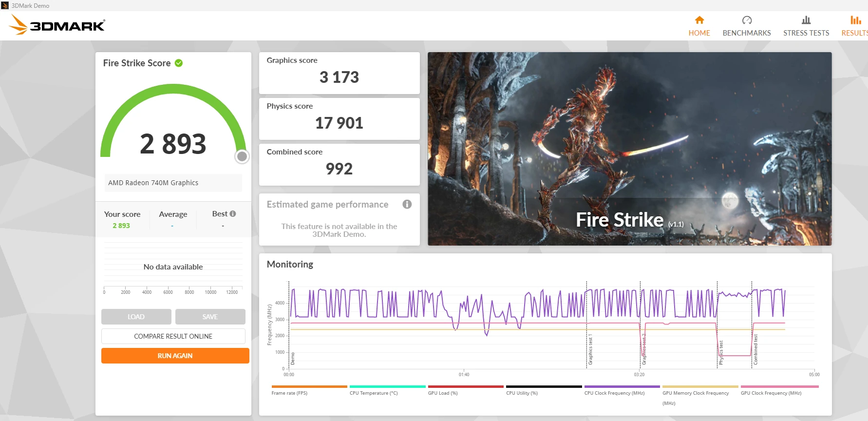Click COMPARE RESULT ONLINE button
This screenshot has width=868, height=421.
click(173, 336)
